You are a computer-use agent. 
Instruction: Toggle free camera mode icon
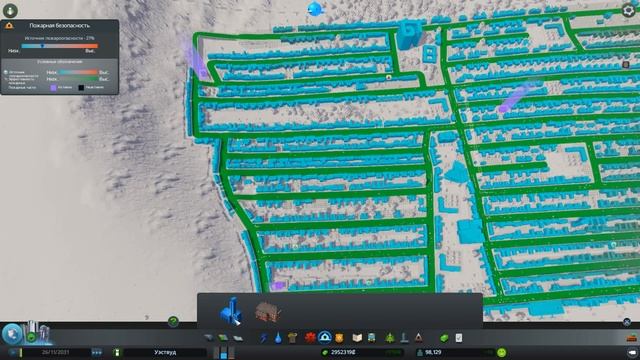coord(632,352)
